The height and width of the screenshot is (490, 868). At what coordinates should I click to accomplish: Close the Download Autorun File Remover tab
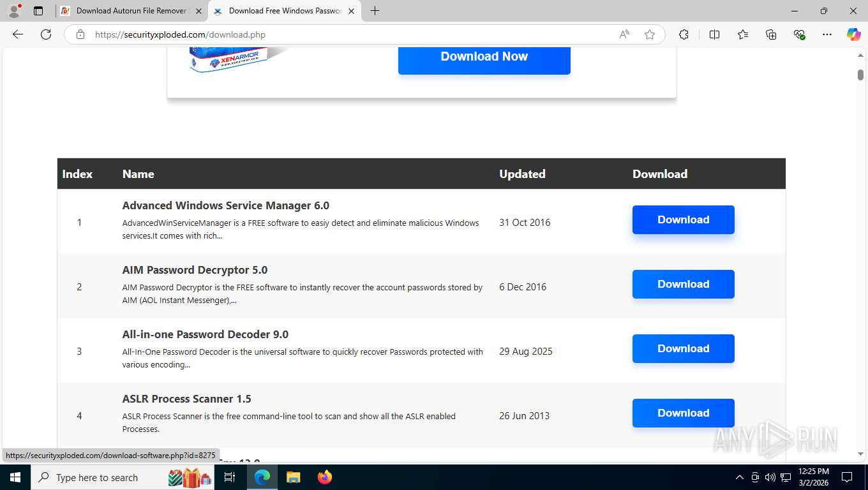[198, 11]
